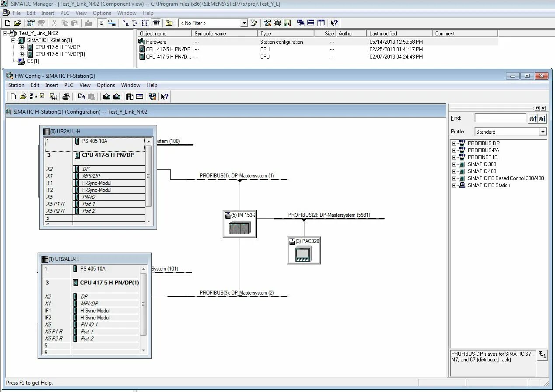Expand SIMATIC 300 catalog node
The width and height of the screenshot is (555, 392).
click(454, 164)
